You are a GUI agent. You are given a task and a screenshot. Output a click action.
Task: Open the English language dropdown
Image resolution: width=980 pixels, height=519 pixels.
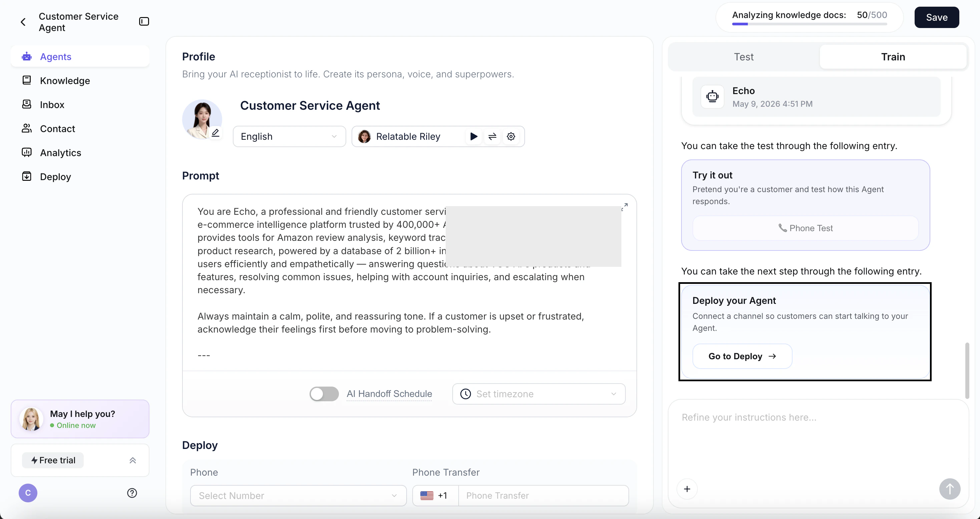pyautogui.click(x=289, y=136)
